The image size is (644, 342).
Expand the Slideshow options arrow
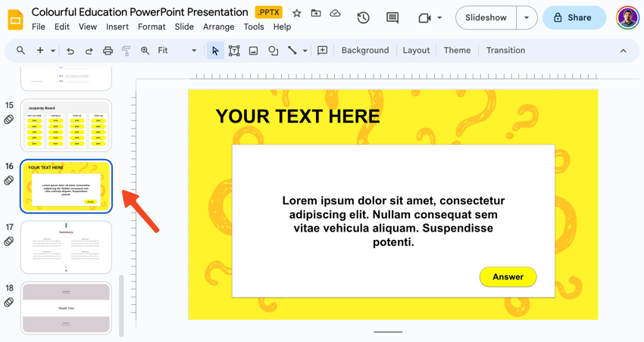527,17
